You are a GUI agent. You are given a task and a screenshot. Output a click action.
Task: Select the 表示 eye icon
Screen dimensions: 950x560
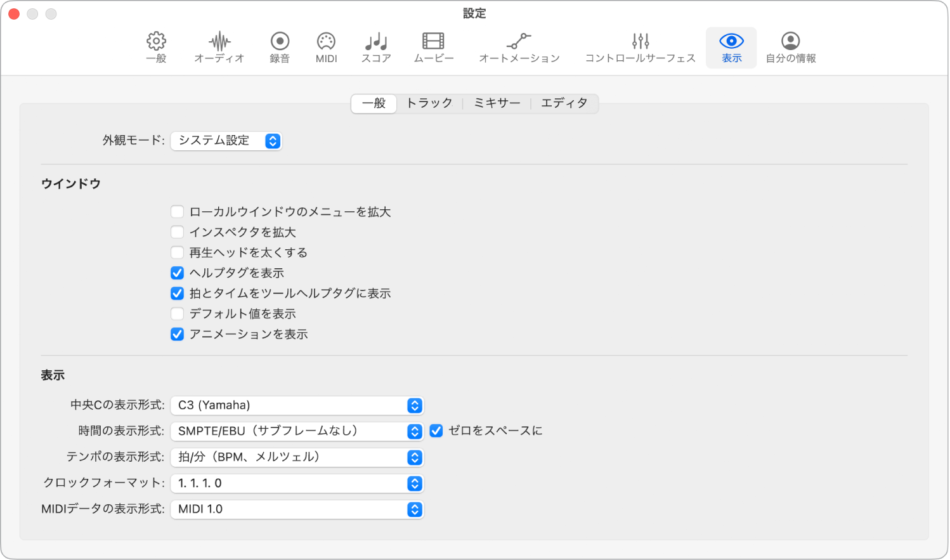[731, 47]
